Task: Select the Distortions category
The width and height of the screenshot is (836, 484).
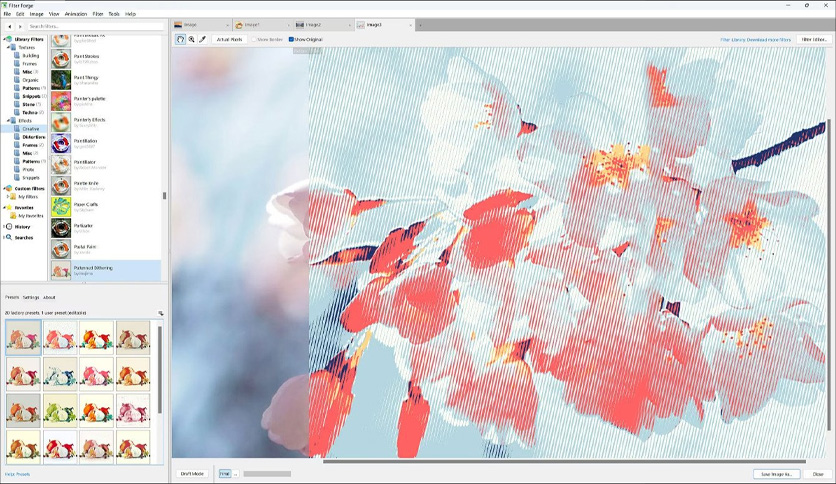Action: 33,137
